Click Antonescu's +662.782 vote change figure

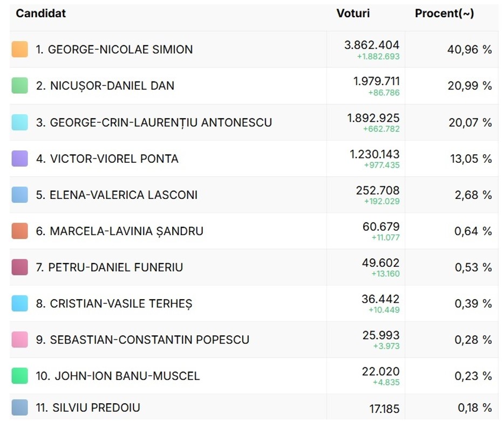tap(382, 129)
